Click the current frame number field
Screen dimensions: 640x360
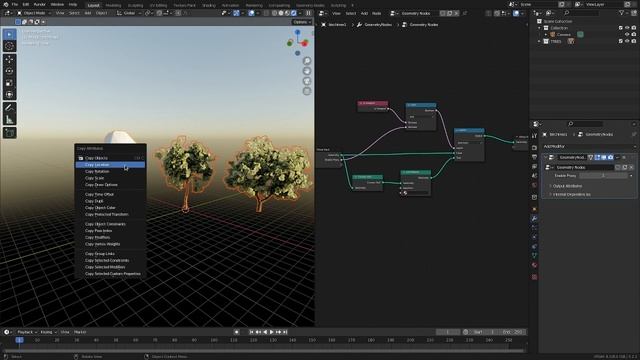[x=448, y=332]
